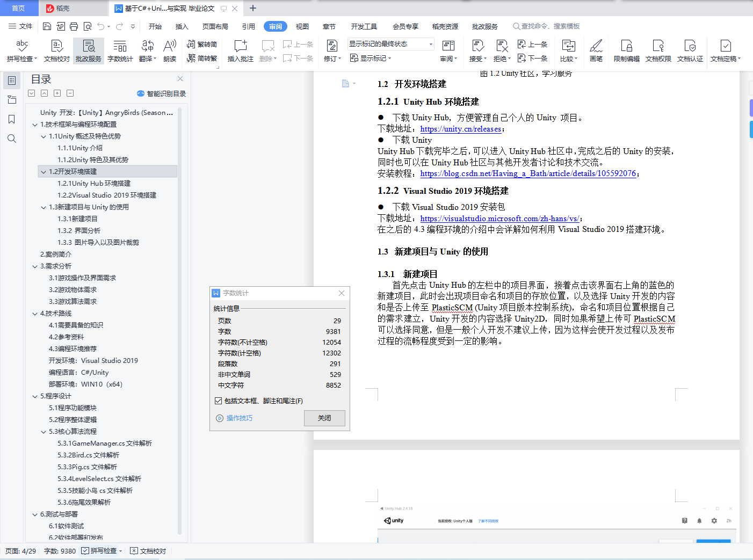The height and width of the screenshot is (560, 753).
Task: Click the ribbon's 拼写检查 spell check icon
Action: tap(21, 46)
